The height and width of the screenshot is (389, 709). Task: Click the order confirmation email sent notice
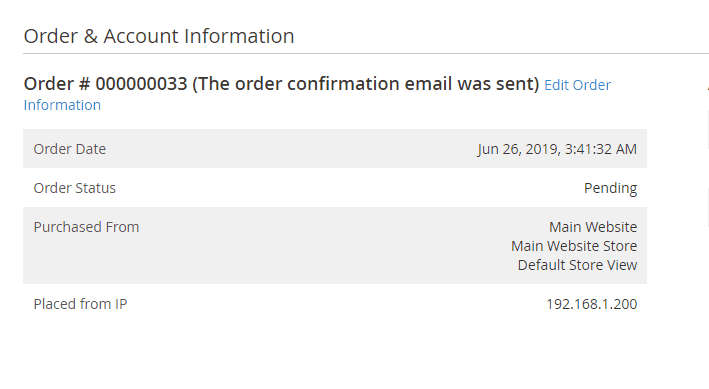pyautogui.click(x=366, y=84)
